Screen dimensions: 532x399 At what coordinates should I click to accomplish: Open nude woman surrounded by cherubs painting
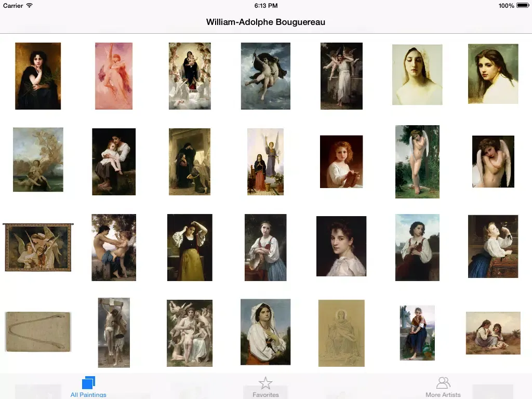(190, 333)
